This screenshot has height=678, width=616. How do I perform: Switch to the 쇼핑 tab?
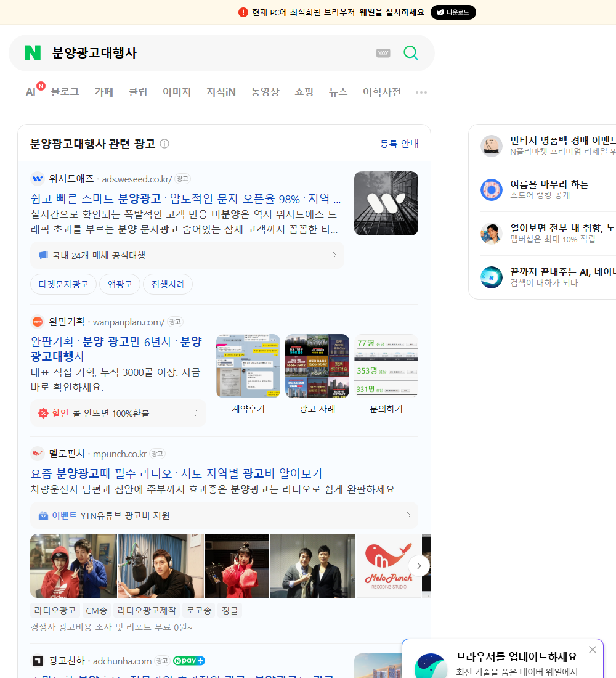pos(304,92)
